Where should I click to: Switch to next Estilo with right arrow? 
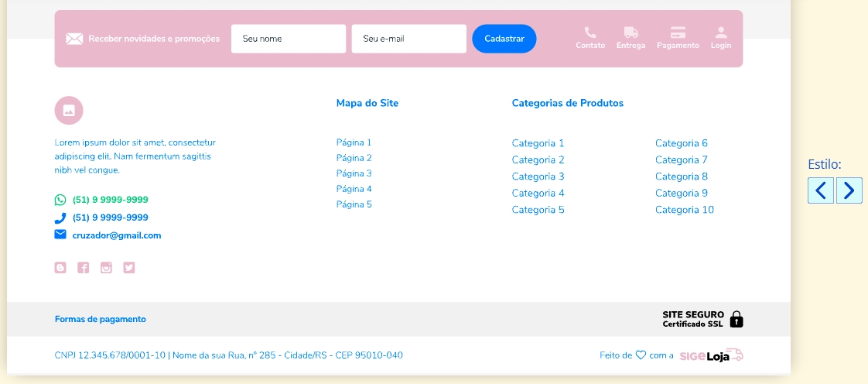tap(849, 190)
